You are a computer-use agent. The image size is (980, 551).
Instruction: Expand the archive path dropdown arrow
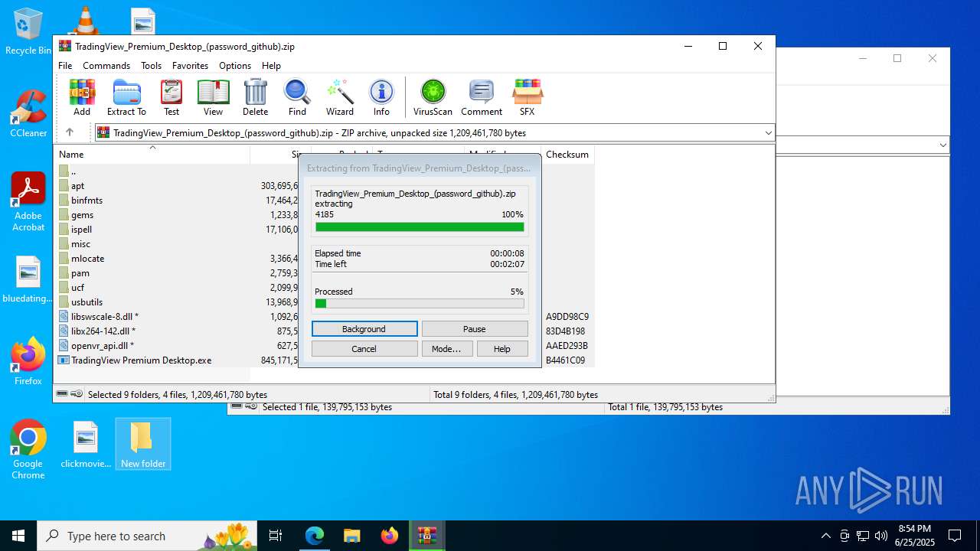768,133
